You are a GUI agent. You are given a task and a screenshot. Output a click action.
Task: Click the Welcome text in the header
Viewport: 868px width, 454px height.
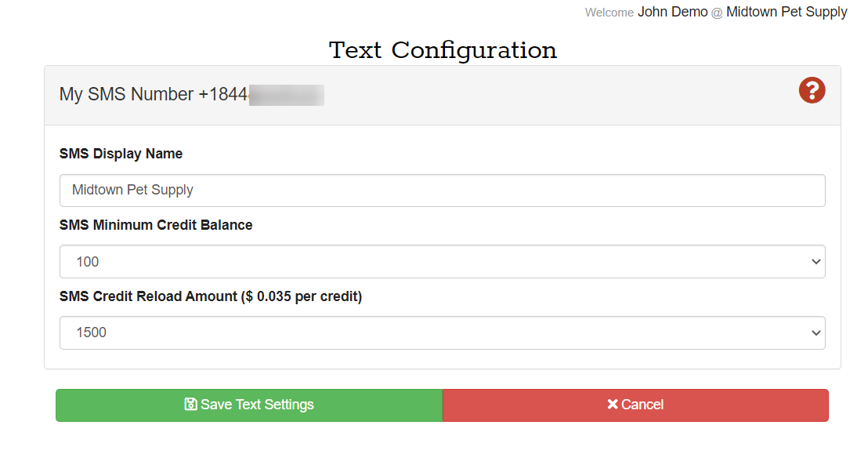tap(609, 13)
